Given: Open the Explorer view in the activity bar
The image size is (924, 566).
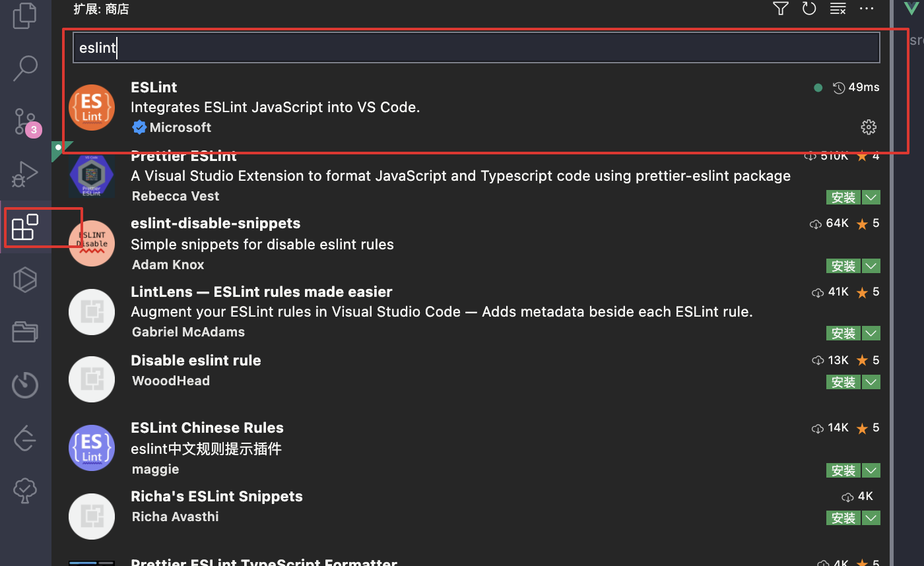Looking at the screenshot, I should coord(25,16).
